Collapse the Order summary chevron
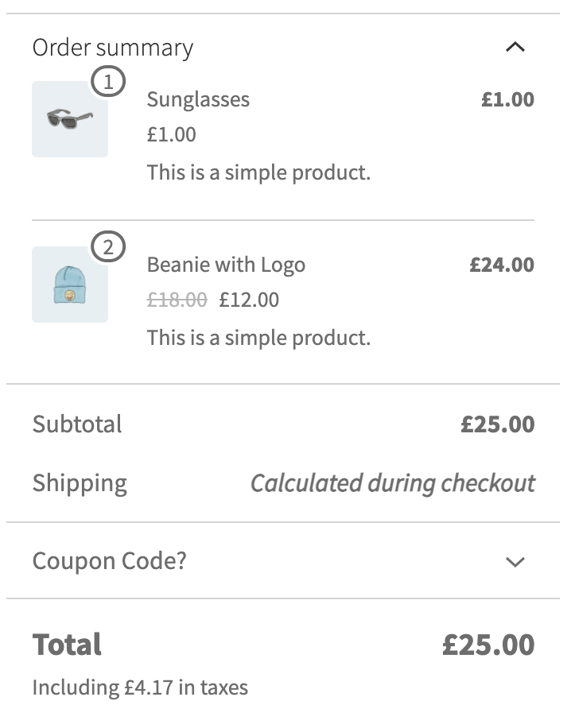 [515, 48]
